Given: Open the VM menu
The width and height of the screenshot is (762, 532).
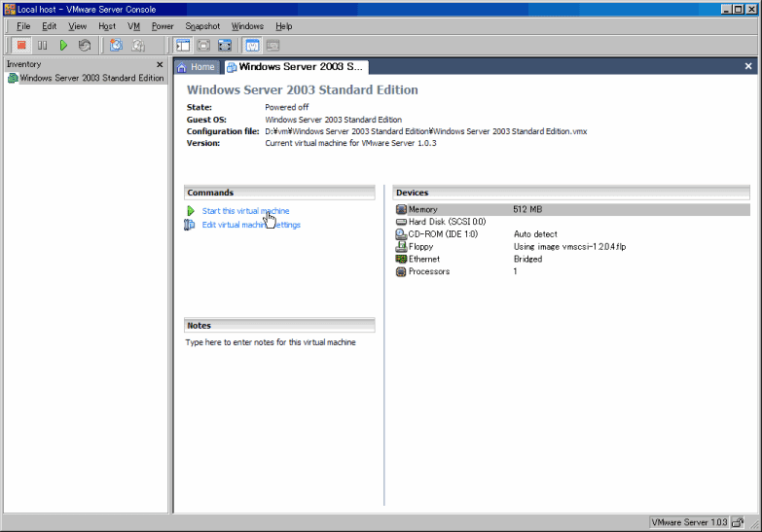Looking at the screenshot, I should [133, 26].
